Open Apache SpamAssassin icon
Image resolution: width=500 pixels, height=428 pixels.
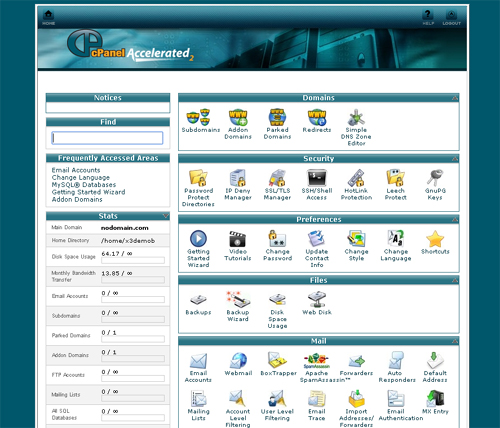[x=317, y=361]
